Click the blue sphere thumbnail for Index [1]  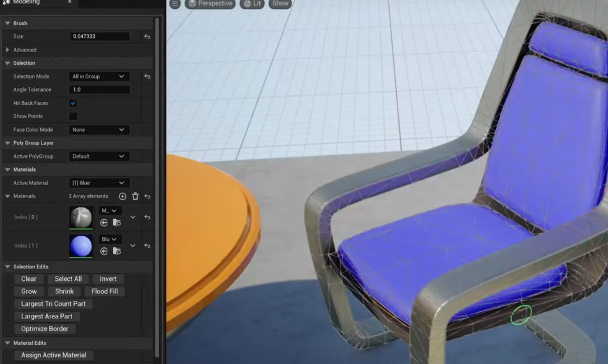pyautogui.click(x=81, y=246)
